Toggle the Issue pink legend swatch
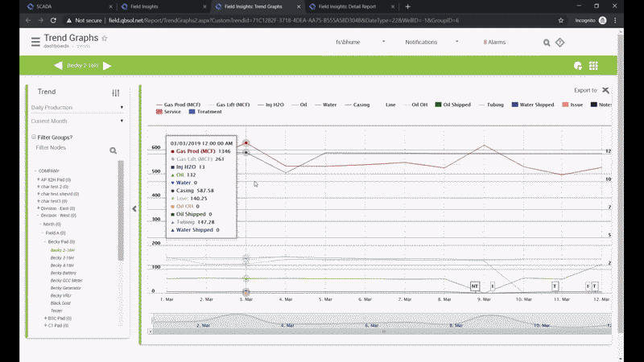644x362 pixels. click(x=566, y=105)
